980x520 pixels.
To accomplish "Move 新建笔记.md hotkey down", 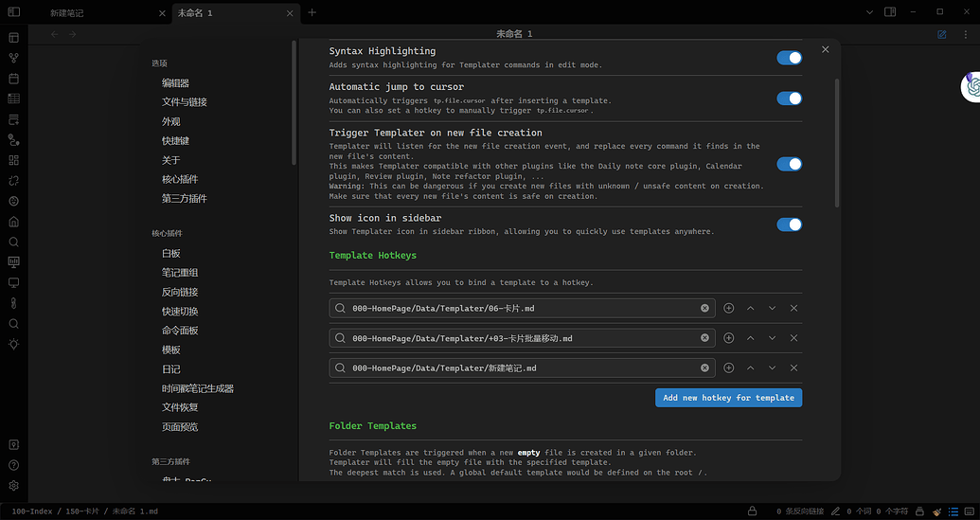I will coord(773,368).
